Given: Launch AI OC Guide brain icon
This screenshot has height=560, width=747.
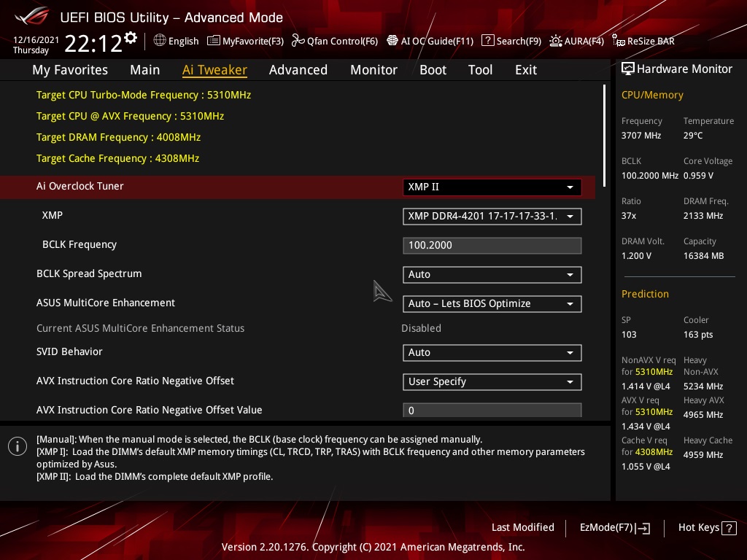Looking at the screenshot, I should [x=392, y=41].
